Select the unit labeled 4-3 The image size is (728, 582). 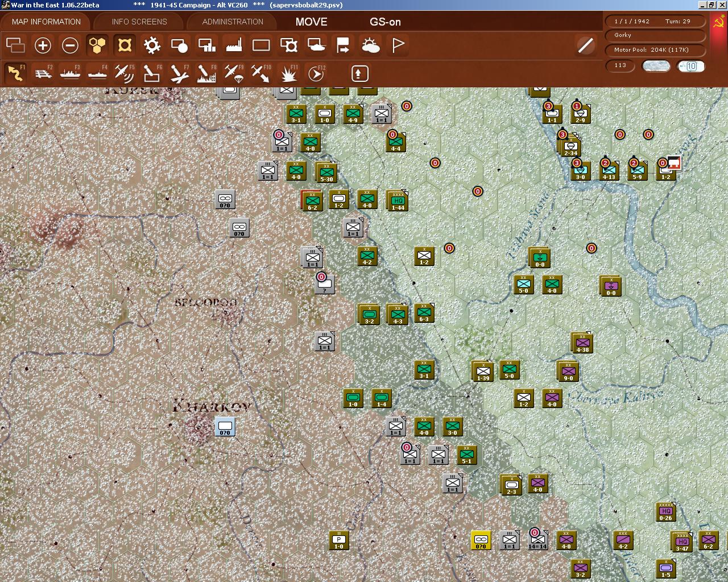pyautogui.click(x=397, y=314)
